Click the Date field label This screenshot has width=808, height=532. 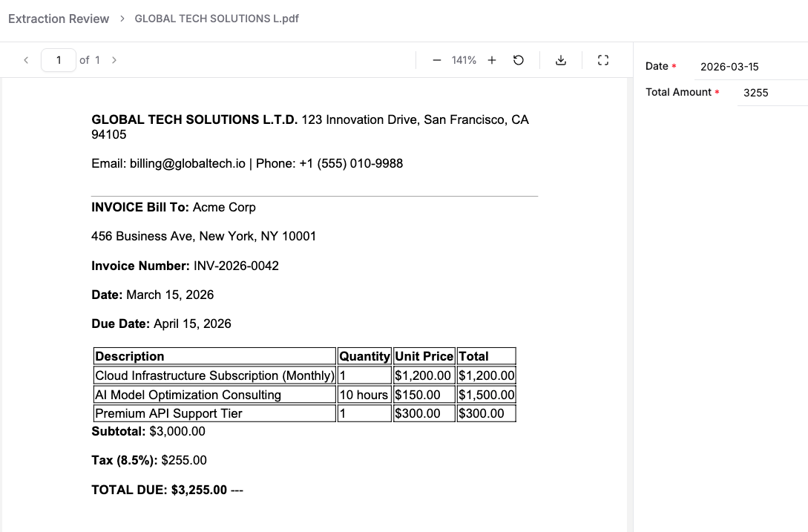(x=657, y=66)
